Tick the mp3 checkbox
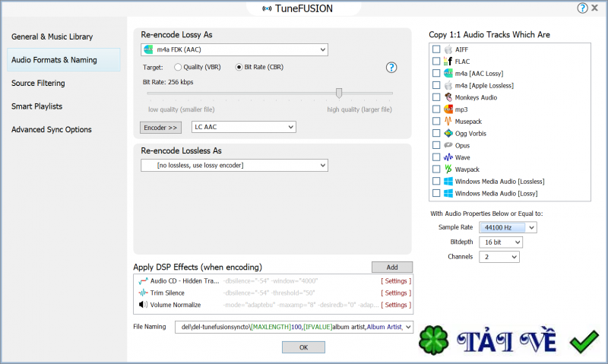 pyautogui.click(x=436, y=109)
